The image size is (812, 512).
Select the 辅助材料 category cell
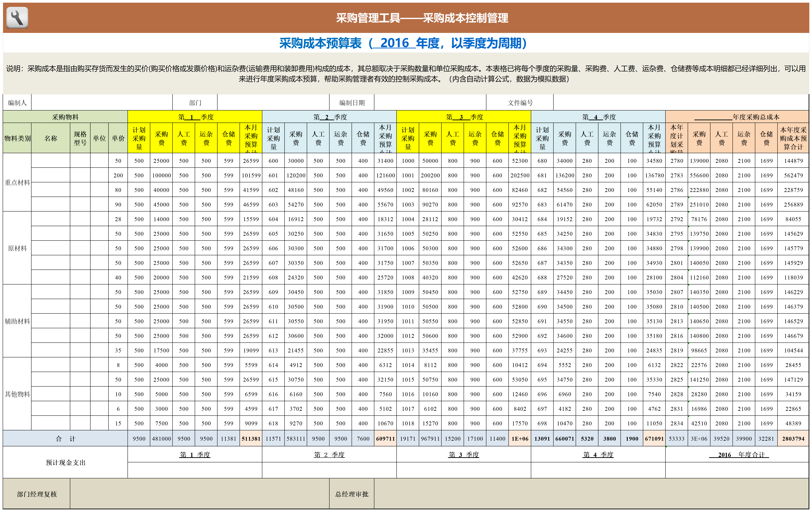coord(17,321)
